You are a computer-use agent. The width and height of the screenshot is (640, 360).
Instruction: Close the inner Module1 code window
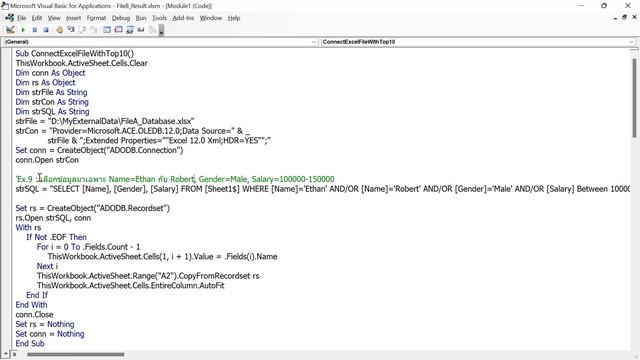coord(634,18)
